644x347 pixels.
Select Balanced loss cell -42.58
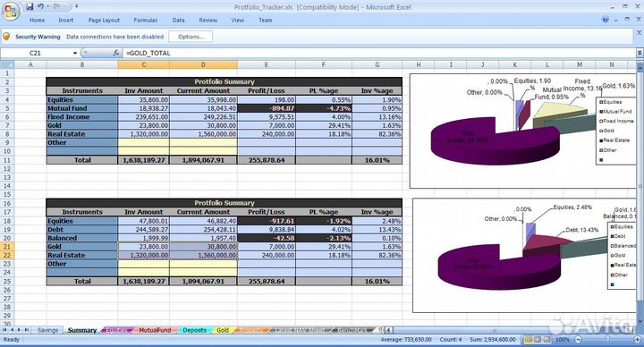point(267,238)
